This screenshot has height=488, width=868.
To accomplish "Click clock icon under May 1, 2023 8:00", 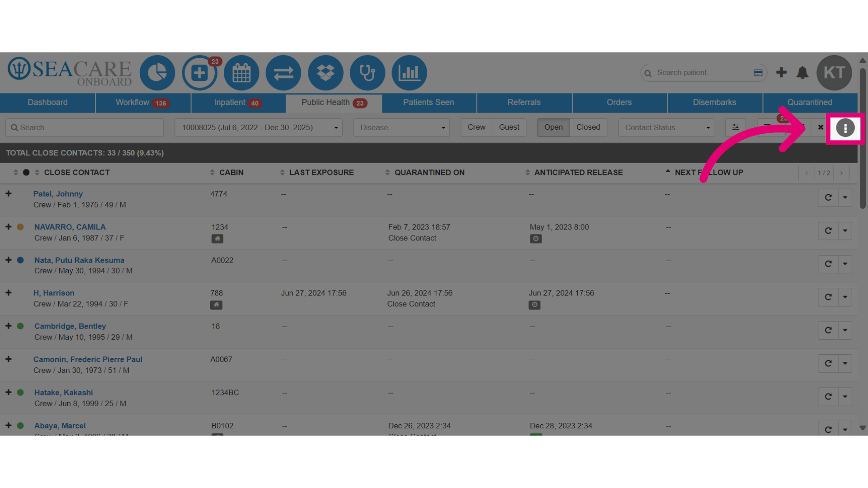I will click(536, 239).
